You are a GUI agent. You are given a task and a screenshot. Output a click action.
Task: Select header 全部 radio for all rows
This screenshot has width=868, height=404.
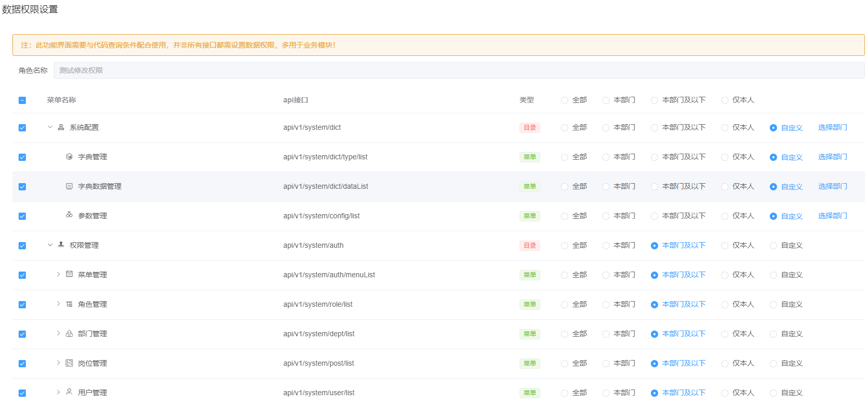click(565, 100)
